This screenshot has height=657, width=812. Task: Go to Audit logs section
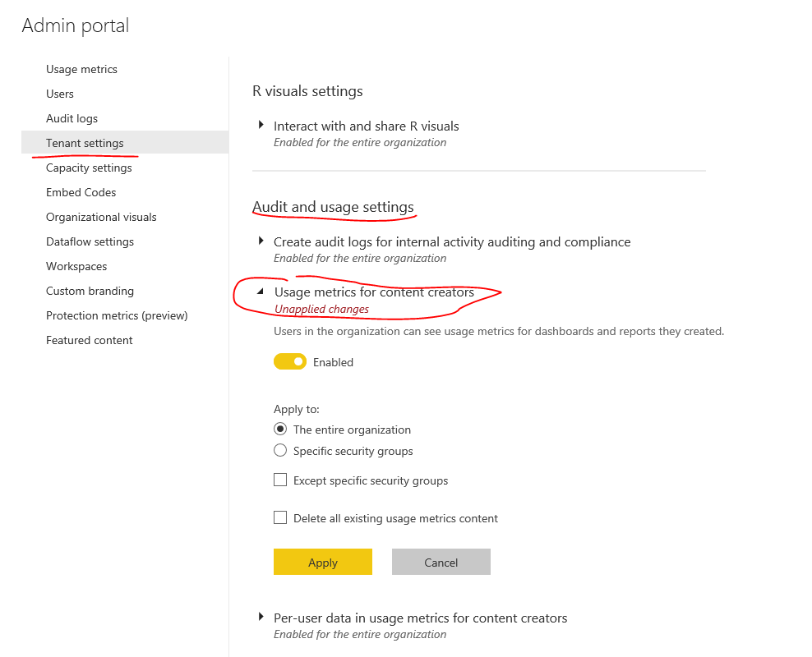(x=72, y=118)
